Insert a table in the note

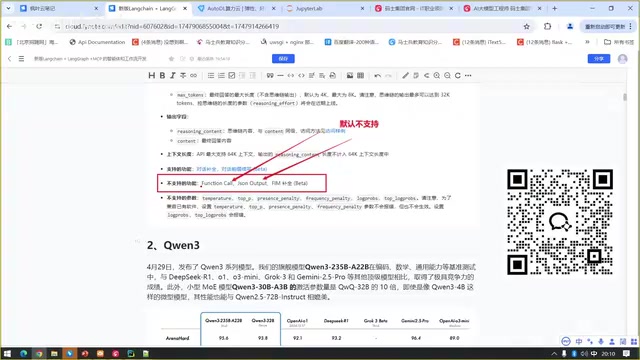[x=360, y=76]
